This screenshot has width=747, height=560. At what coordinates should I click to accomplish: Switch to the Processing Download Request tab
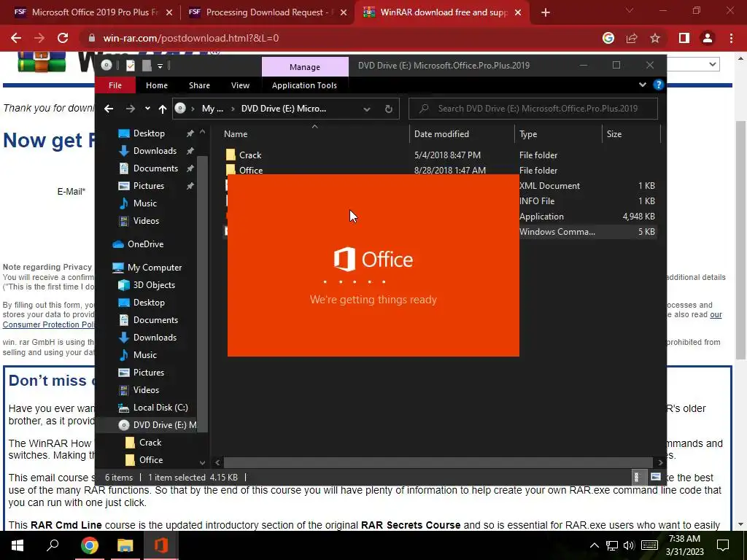click(x=267, y=12)
